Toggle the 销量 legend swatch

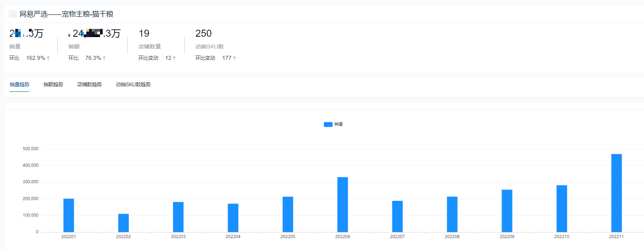coord(328,124)
